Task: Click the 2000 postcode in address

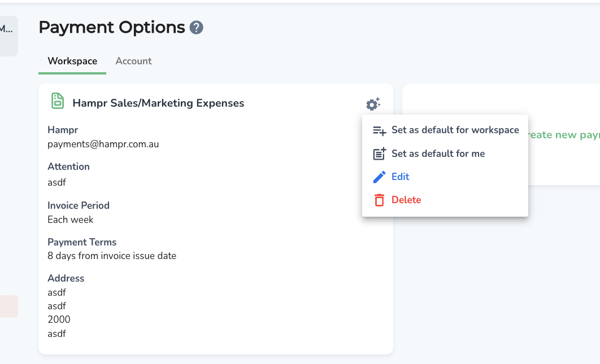Action: [59, 319]
